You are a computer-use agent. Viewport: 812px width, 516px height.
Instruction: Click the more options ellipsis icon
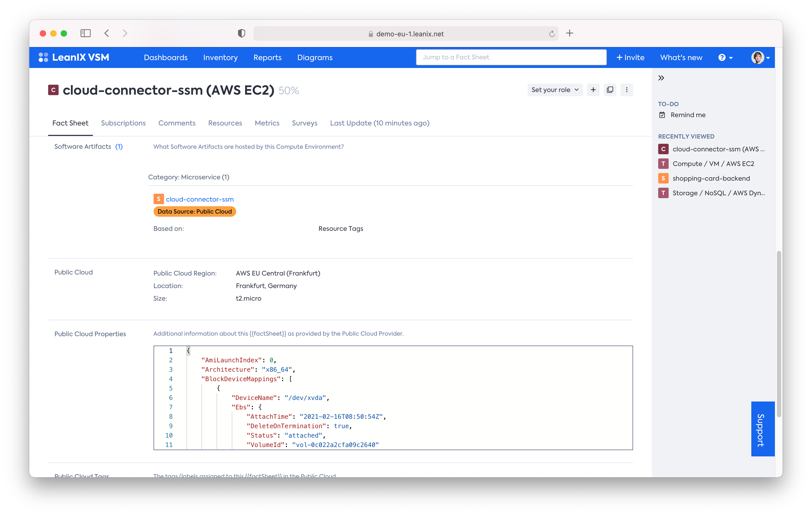pyautogui.click(x=627, y=90)
